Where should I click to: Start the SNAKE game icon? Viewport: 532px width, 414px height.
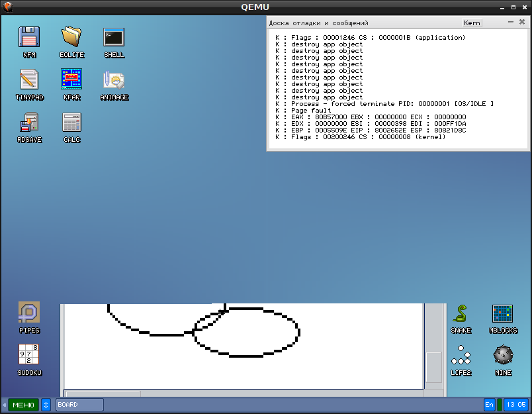[x=461, y=313]
